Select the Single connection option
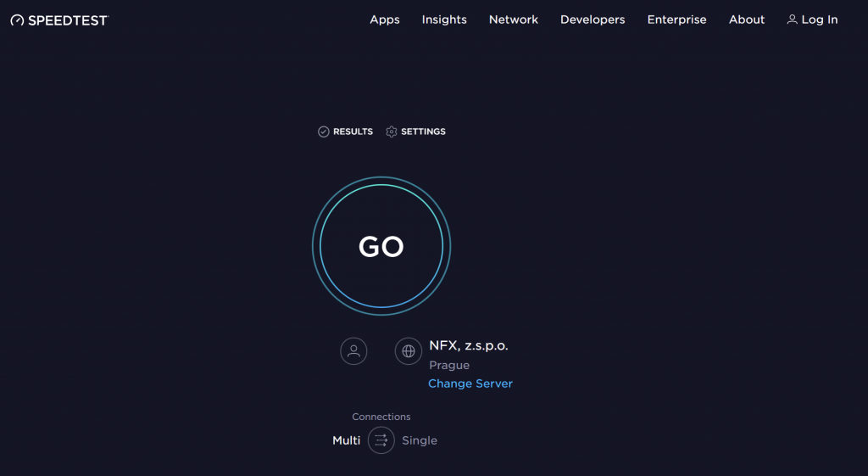Viewport: 868px width, 476px height. (x=420, y=440)
